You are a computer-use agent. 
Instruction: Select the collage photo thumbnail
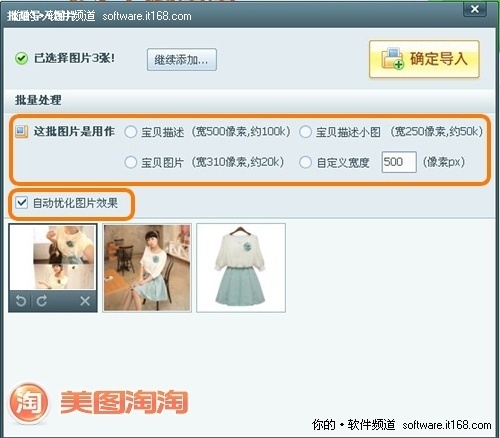point(53,257)
